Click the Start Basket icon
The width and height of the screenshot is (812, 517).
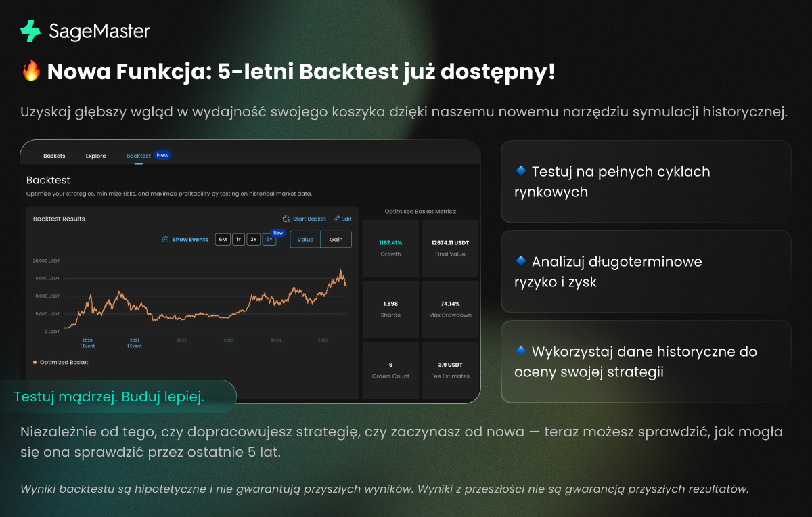pyautogui.click(x=287, y=219)
